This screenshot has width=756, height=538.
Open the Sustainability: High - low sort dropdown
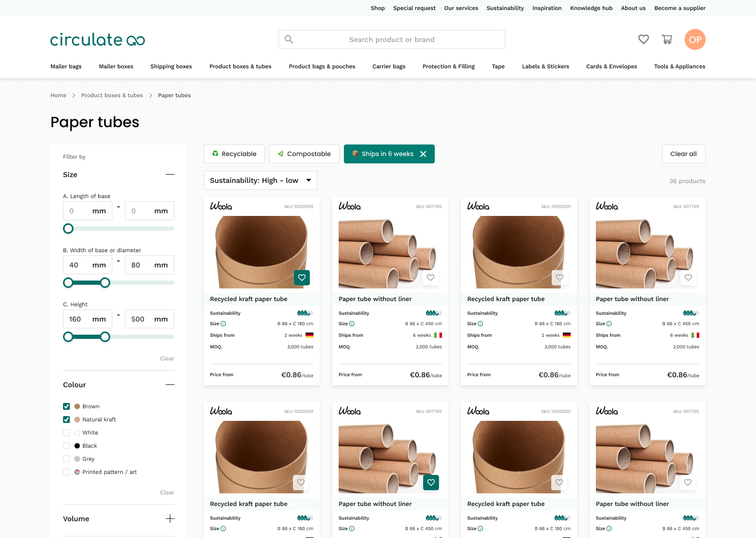pyautogui.click(x=260, y=180)
